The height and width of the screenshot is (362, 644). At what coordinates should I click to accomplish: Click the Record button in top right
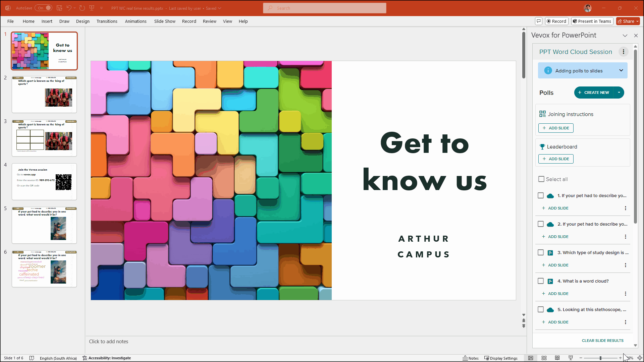click(557, 21)
